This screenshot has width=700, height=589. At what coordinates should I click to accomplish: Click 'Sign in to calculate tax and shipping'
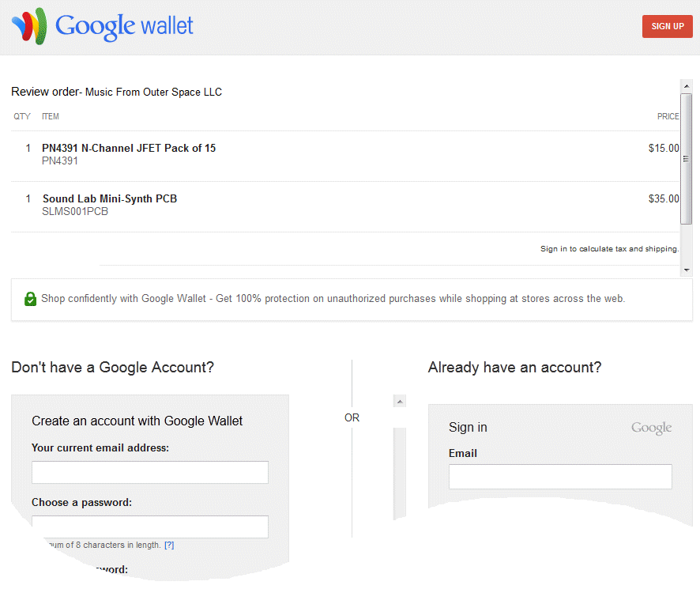(609, 249)
